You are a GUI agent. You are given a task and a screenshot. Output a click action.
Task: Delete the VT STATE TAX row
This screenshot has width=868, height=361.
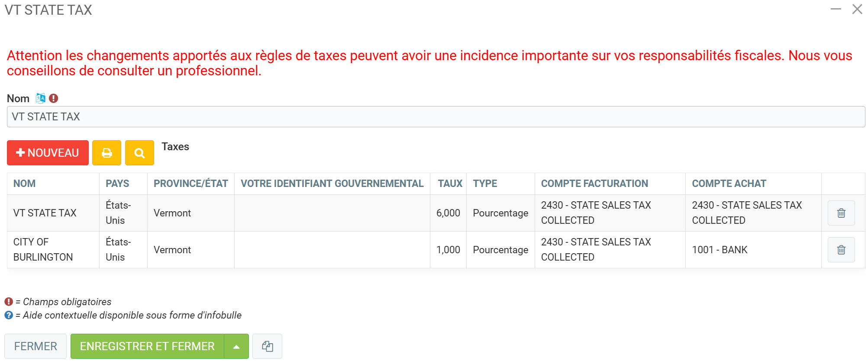[841, 213]
